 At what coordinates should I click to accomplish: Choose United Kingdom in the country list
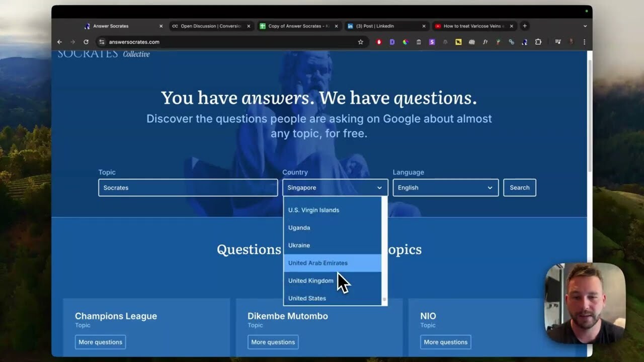point(310,281)
